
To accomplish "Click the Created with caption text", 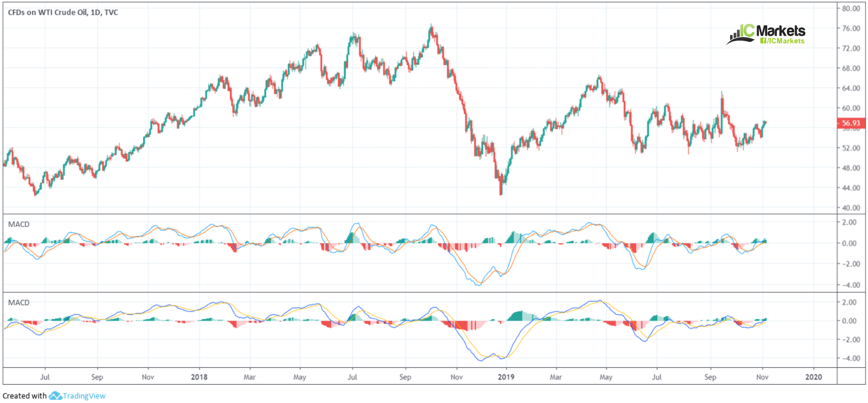I will 25,396.
